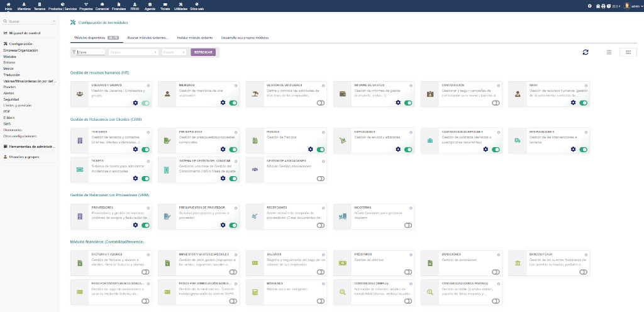Open Agenda from the top navigation bar
The image size is (644, 312).
point(150,7)
